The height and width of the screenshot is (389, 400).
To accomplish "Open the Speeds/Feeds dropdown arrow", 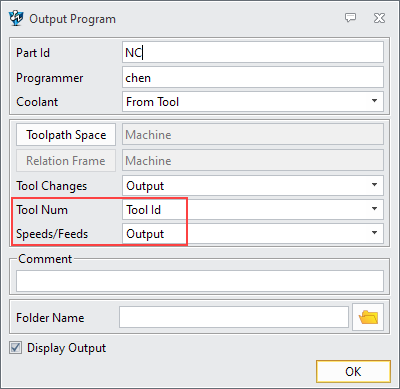I will (x=374, y=233).
